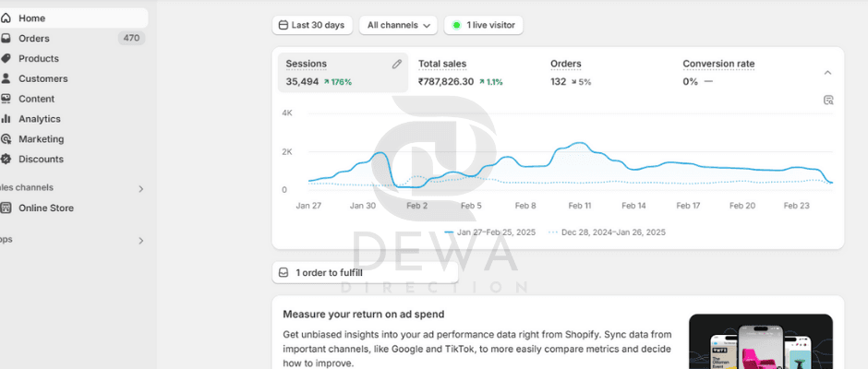This screenshot has width=868, height=369.
Task: Click the Analytics bar chart icon
Action: 6,119
